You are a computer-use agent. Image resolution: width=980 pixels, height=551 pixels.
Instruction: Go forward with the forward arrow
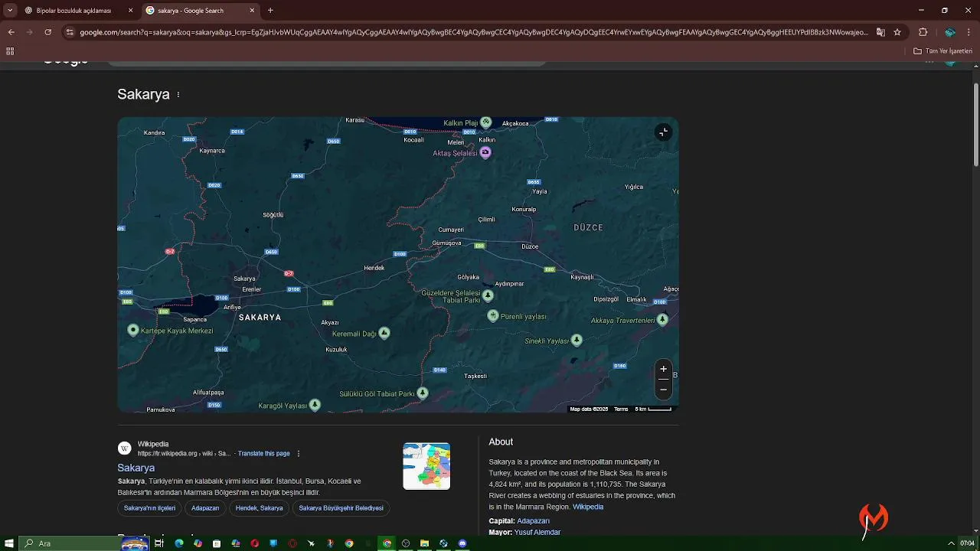coord(29,32)
